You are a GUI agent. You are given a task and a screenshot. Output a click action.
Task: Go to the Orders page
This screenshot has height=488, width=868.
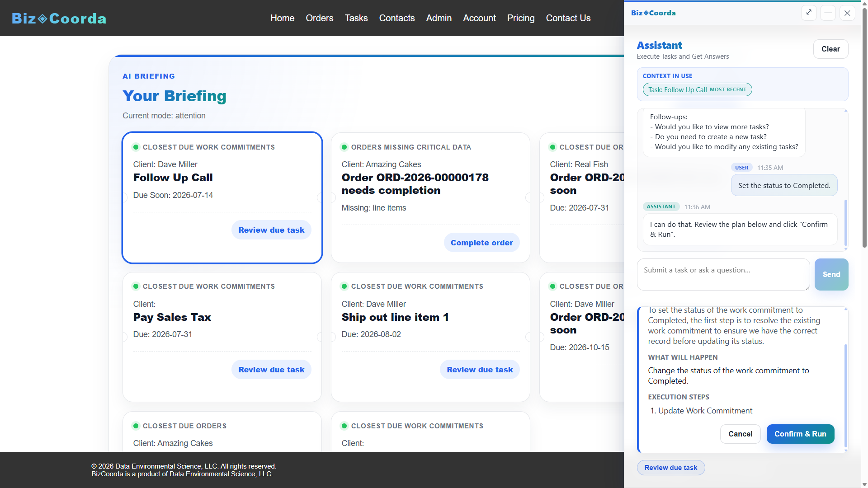[x=320, y=18]
